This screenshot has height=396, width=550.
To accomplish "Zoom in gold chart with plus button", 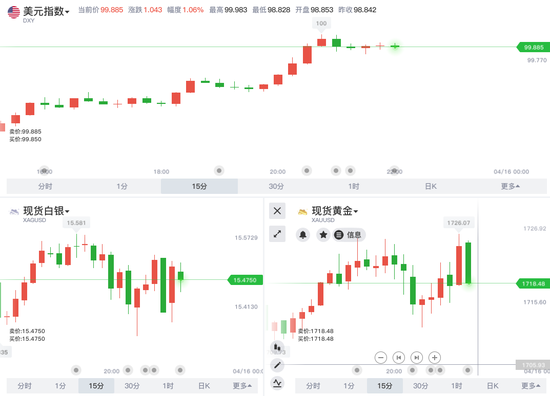I will 435,357.
